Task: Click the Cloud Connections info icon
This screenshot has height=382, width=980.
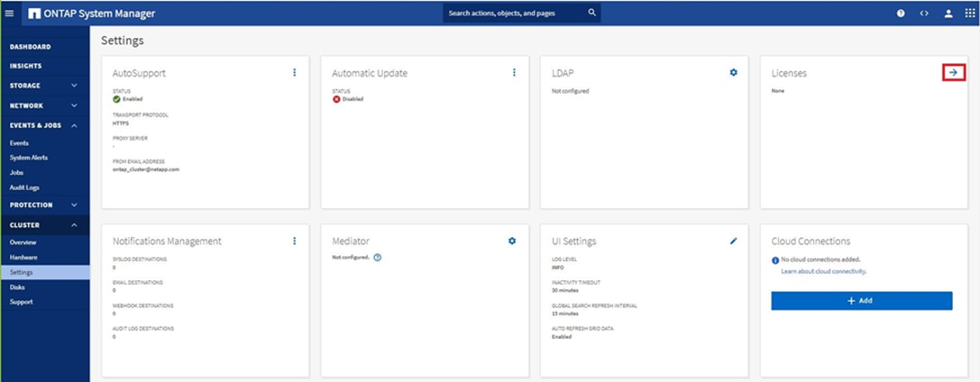Action: click(x=775, y=260)
